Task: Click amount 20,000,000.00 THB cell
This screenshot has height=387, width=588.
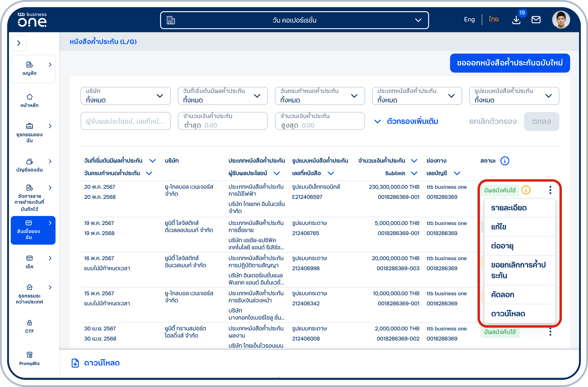Action: pyautogui.click(x=396, y=258)
